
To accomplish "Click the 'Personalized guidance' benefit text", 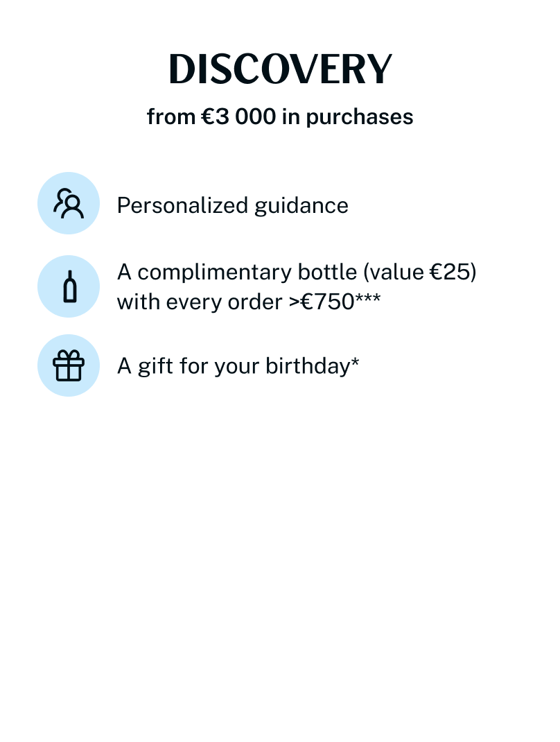I will click(232, 205).
